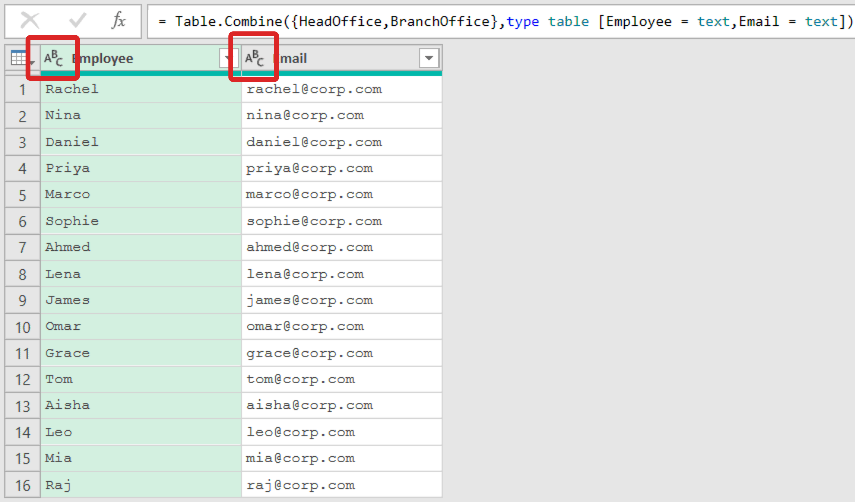Viewport: 855px width, 502px height.
Task: Click email cell lena@corp.com
Action: pos(341,274)
